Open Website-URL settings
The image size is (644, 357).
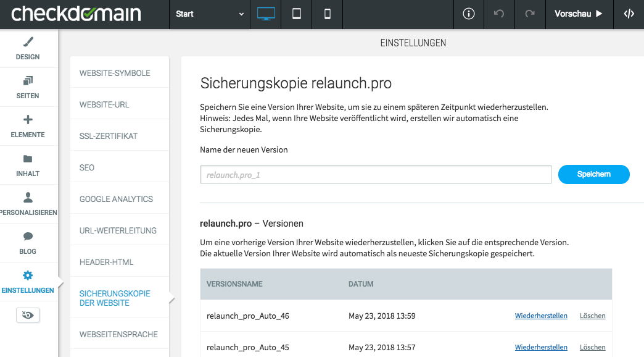click(x=120, y=104)
